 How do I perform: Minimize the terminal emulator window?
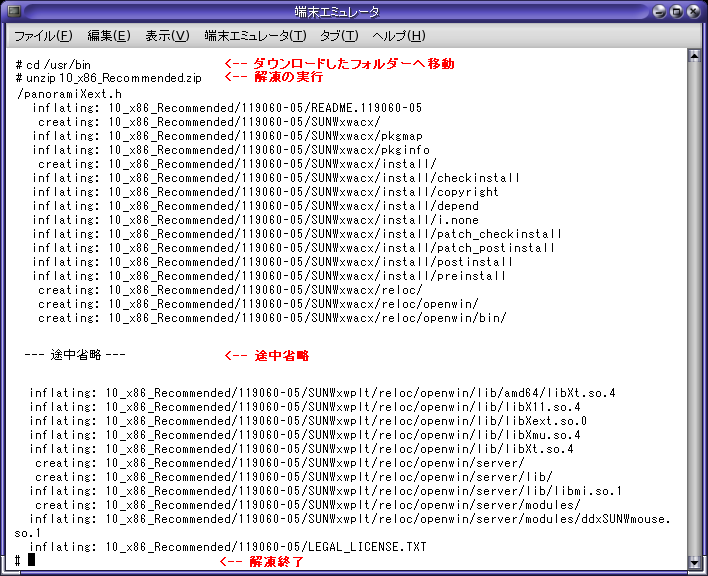coord(660,11)
